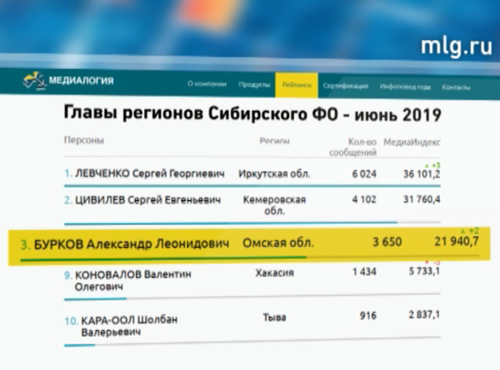Click MediaIndex value '2 837,1'

click(x=424, y=315)
